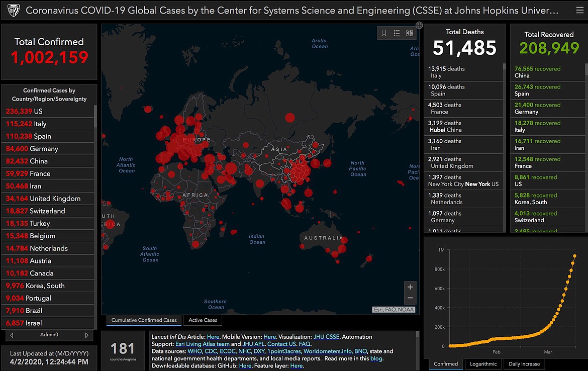The width and height of the screenshot is (588, 371).
Task: Open the hamburger menu at top right
Action: point(580,10)
